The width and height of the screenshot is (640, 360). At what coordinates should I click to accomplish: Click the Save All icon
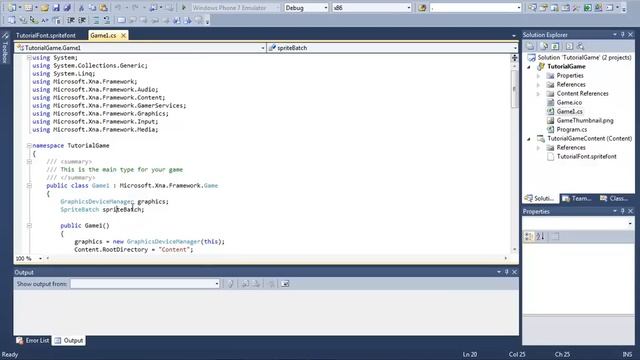(x=67, y=8)
